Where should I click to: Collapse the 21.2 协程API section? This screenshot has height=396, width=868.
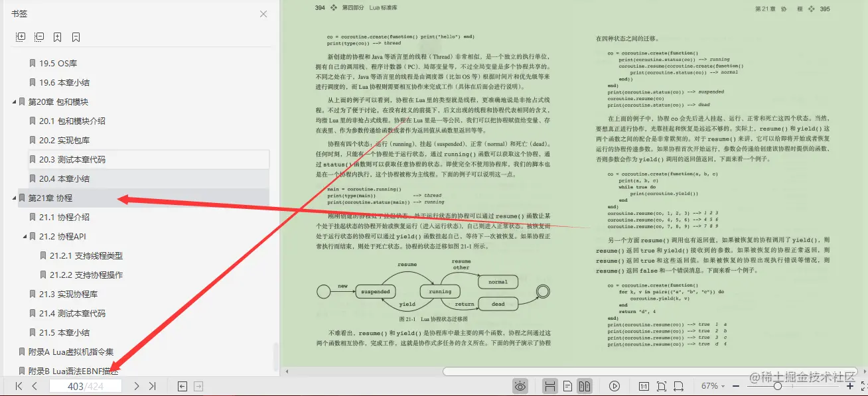24,236
